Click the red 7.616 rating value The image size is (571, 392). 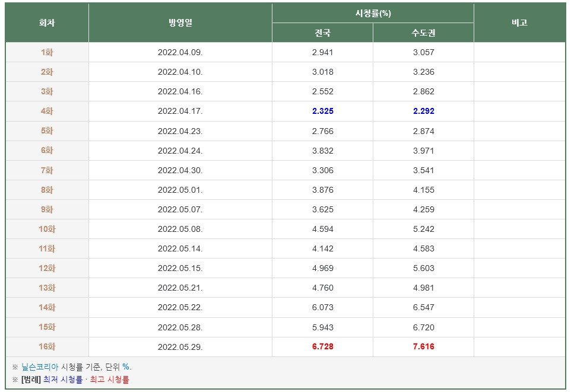(x=423, y=346)
